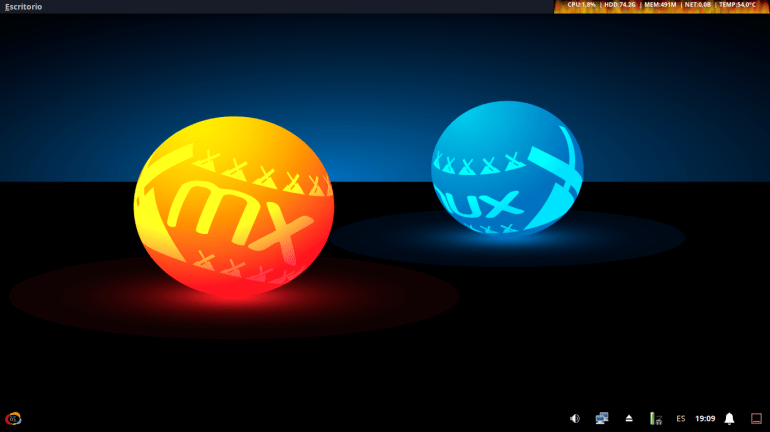Click the TEMP 54.0°C readout

point(738,5)
